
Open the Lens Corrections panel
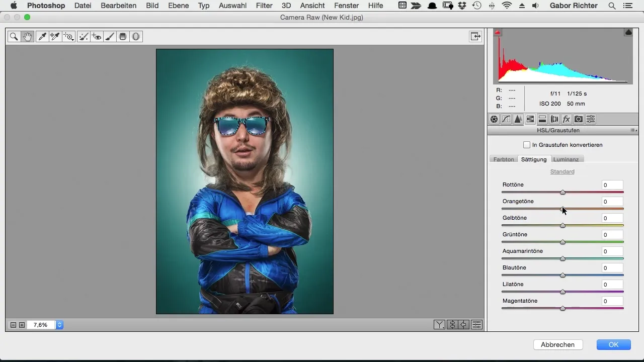[554, 119]
